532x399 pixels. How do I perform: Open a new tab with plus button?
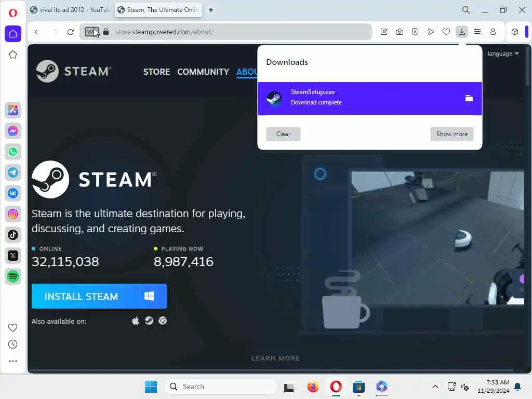211,10
